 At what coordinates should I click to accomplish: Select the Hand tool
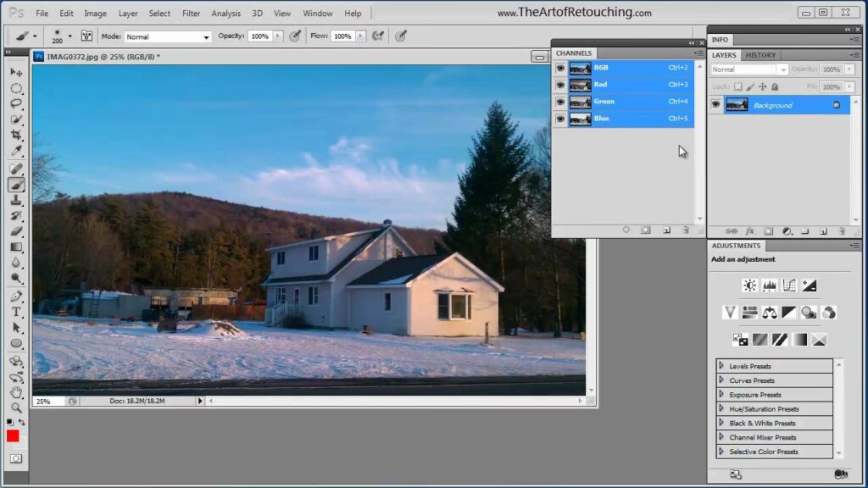[16, 392]
